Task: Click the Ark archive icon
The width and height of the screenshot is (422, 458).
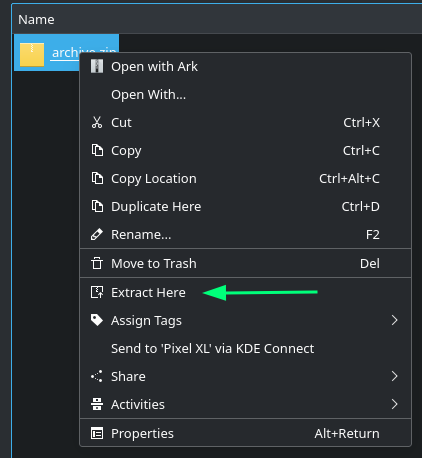Action: tap(97, 66)
